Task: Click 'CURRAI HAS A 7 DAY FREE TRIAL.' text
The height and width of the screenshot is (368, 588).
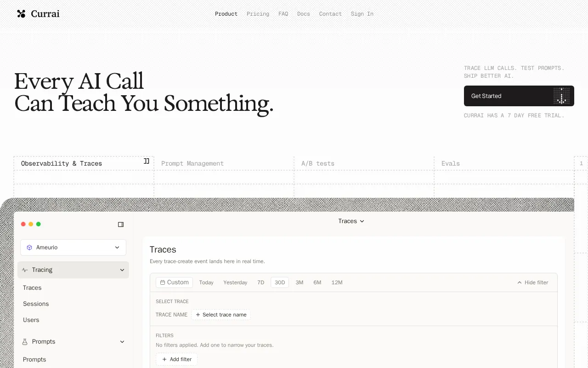Action: tap(514, 115)
